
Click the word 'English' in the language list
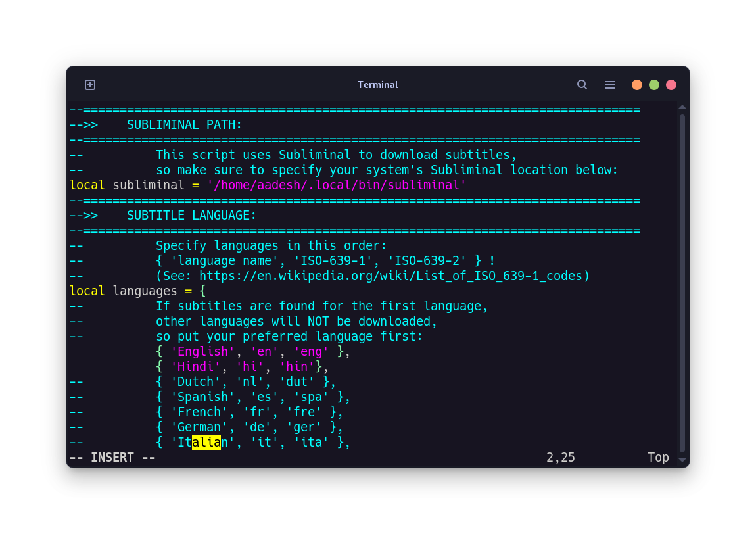tap(202, 351)
